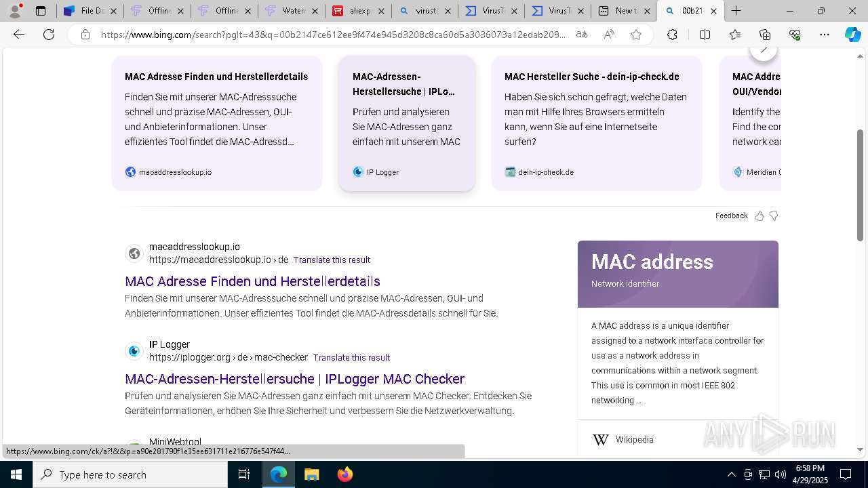Show hidden system tray icons
The width and height of the screenshot is (868, 488).
[731, 474]
